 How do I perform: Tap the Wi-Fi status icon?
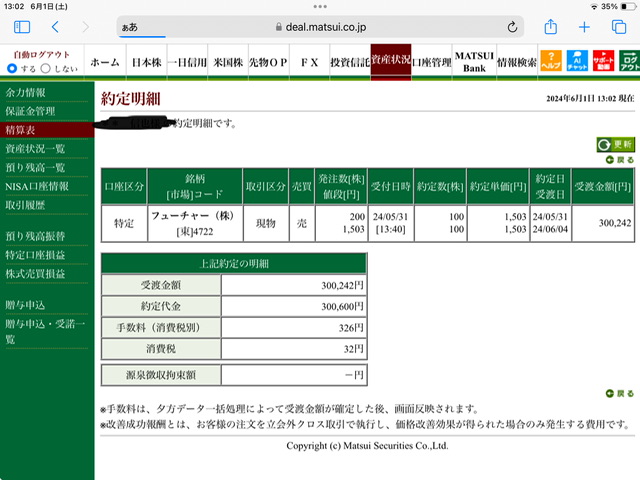click(x=594, y=7)
